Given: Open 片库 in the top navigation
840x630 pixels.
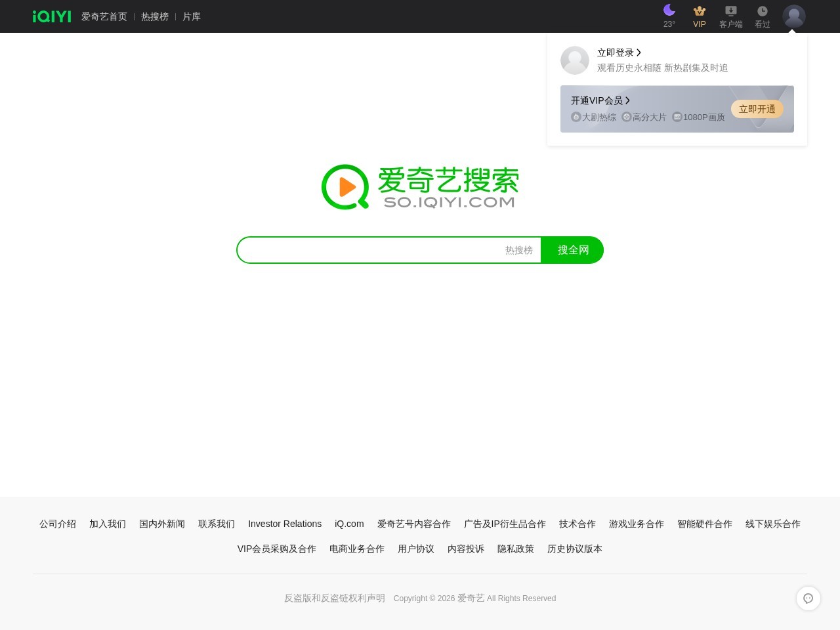Looking at the screenshot, I should click(x=192, y=16).
